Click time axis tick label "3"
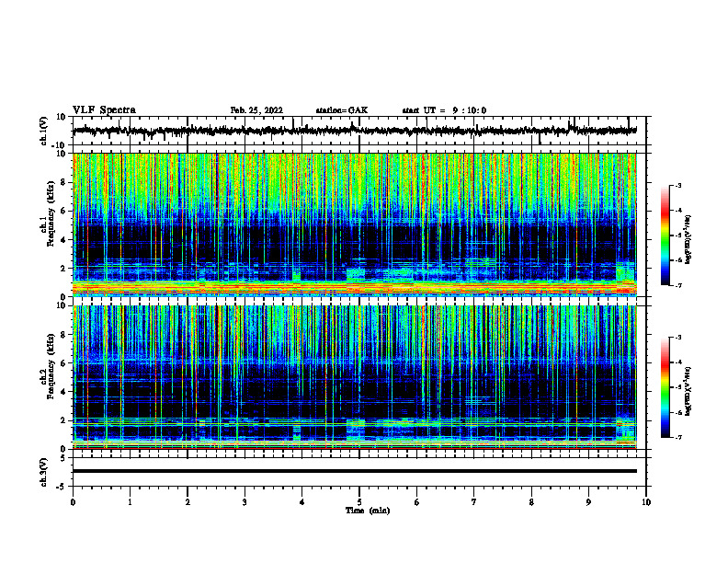728x563 pixels. pos(245,502)
